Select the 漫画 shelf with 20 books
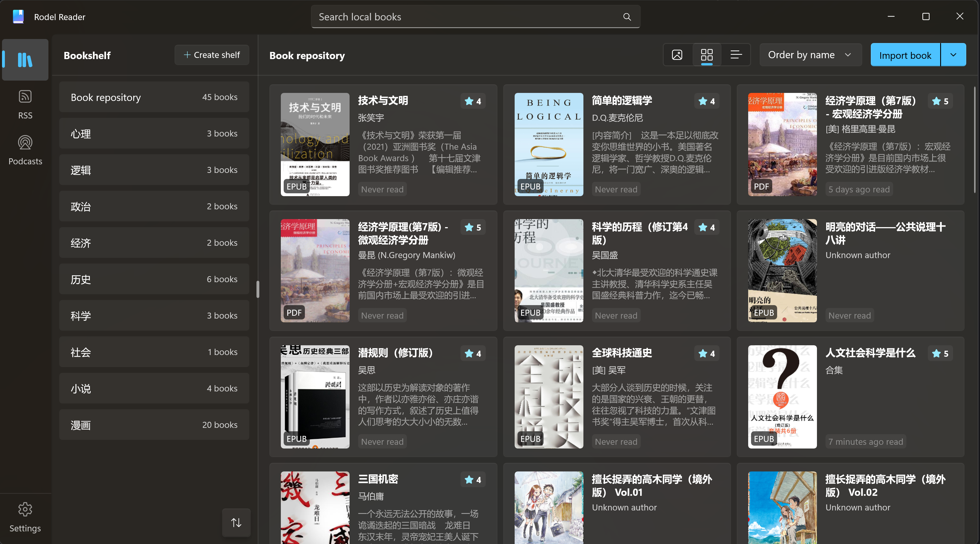The height and width of the screenshot is (544, 980). click(154, 425)
